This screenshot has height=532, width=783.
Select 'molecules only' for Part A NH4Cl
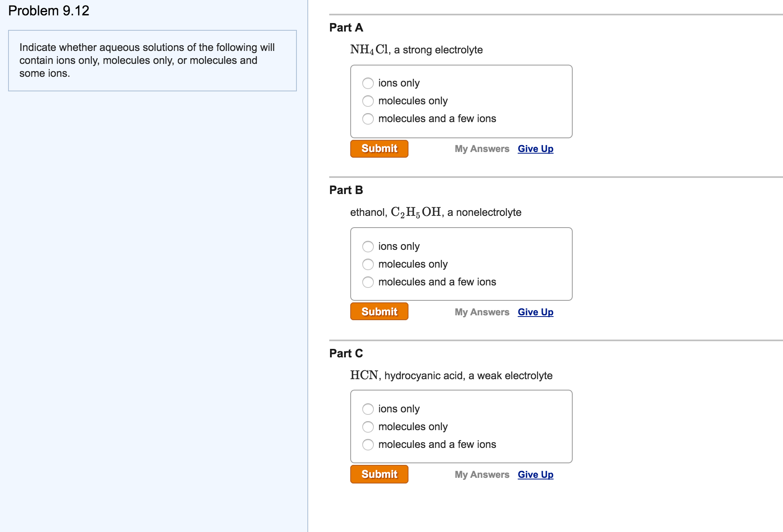(x=368, y=101)
